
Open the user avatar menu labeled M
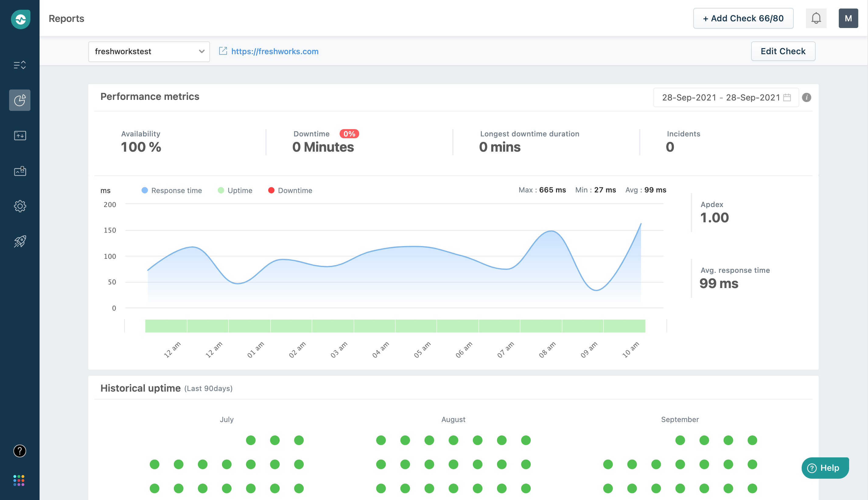coord(848,18)
